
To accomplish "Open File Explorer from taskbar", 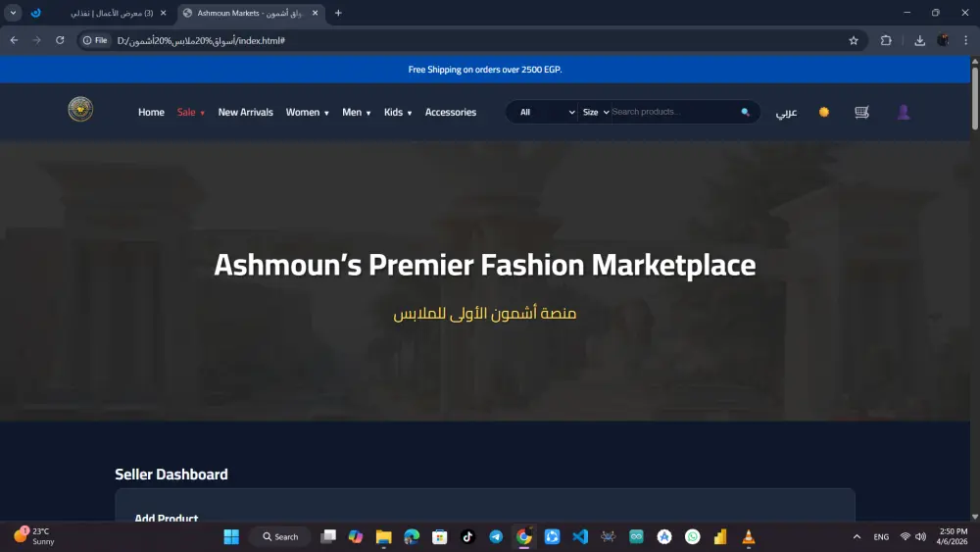I will point(384,536).
